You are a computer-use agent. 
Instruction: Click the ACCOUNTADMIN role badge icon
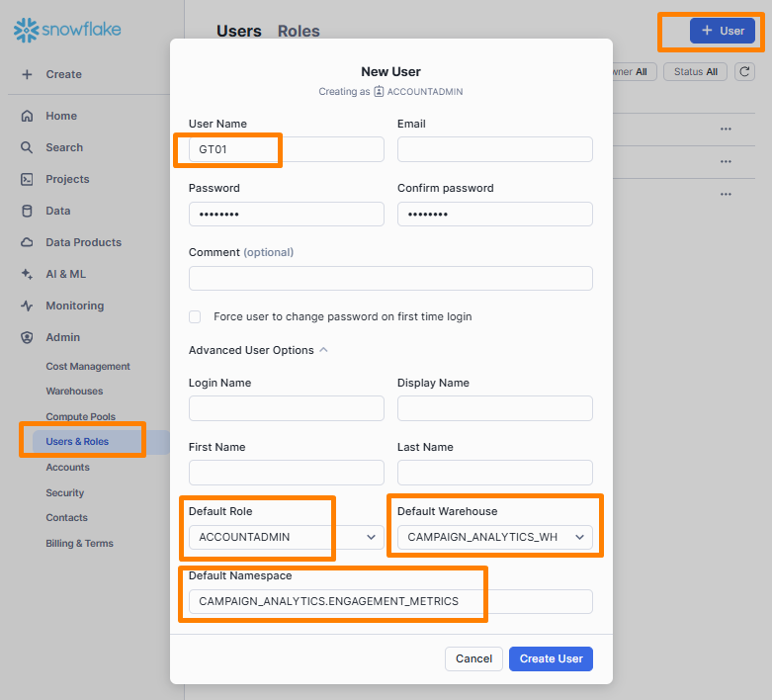379,92
